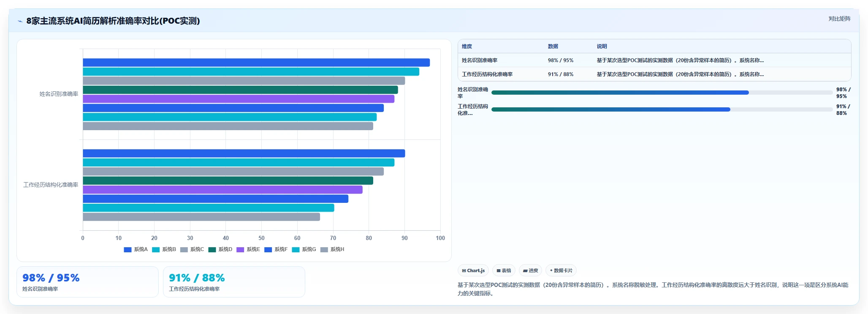Click the purple 系统E bar in the 工作经历结构化准确率 group
This screenshot has width=868, height=314.
[x=222, y=190]
